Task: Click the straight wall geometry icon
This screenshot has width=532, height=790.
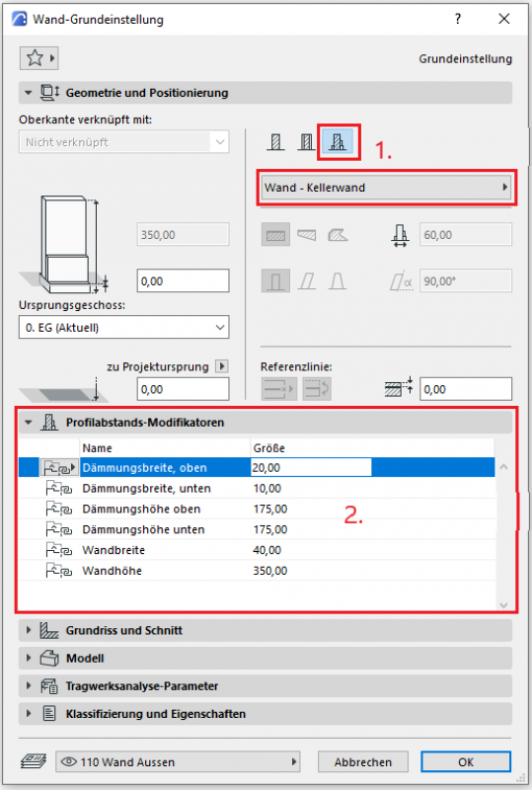Action: coord(275,235)
